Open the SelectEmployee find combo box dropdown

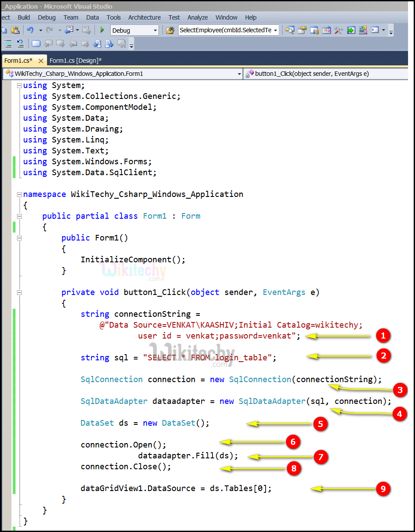point(276,30)
